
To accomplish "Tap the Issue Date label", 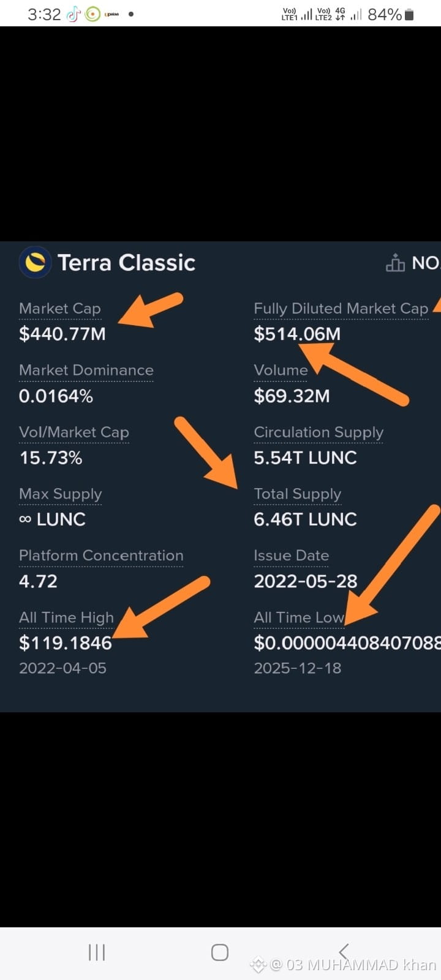I will click(x=292, y=556).
